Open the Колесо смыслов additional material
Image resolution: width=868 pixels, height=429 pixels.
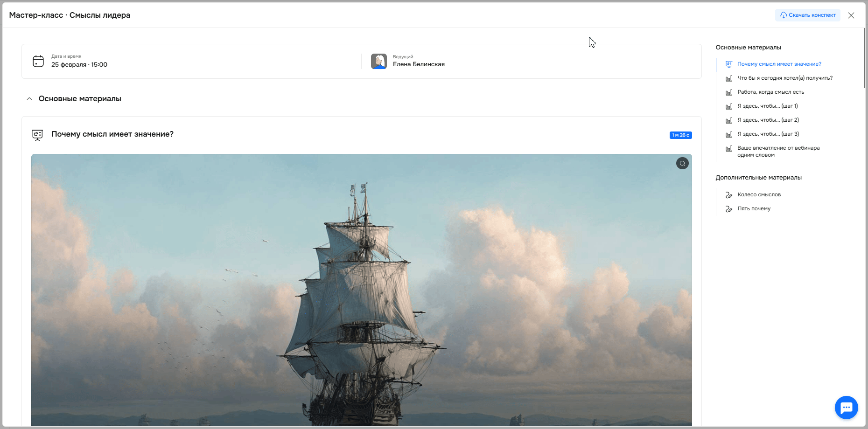pyautogui.click(x=759, y=195)
